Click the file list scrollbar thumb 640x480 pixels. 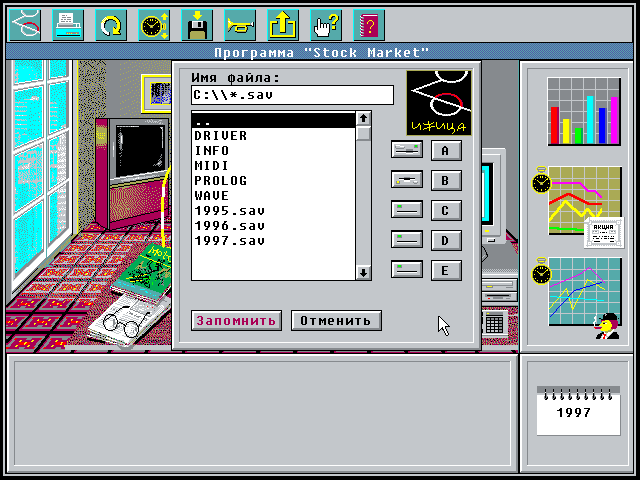[363, 133]
